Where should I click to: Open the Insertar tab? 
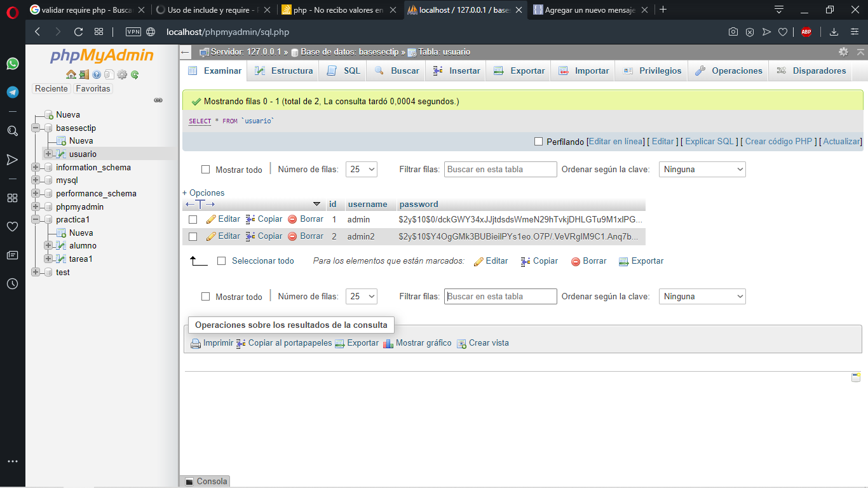pyautogui.click(x=456, y=71)
